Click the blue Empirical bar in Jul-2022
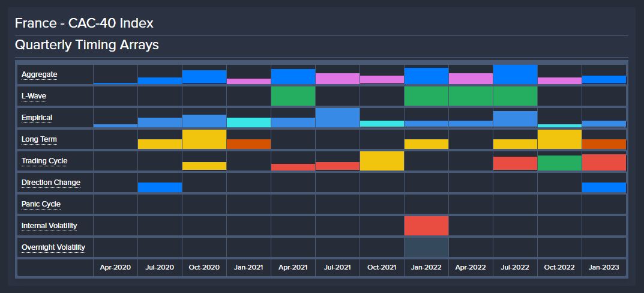 515,119
